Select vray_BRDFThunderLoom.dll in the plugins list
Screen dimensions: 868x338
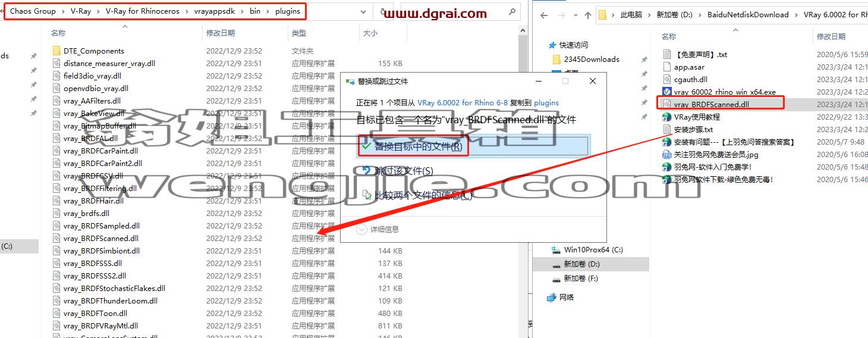point(111,301)
